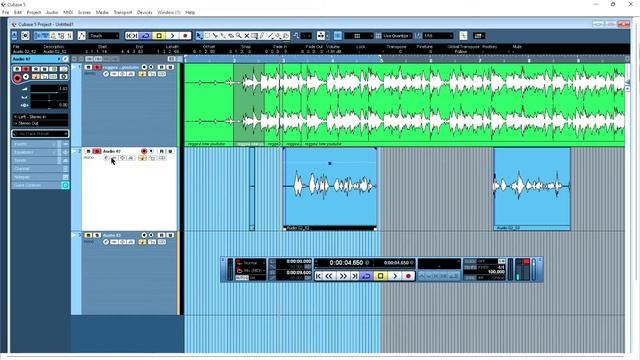Open the Normal record mode dropdown on transport
Image resolution: width=640 pixels, height=360 pixels.
251,263
